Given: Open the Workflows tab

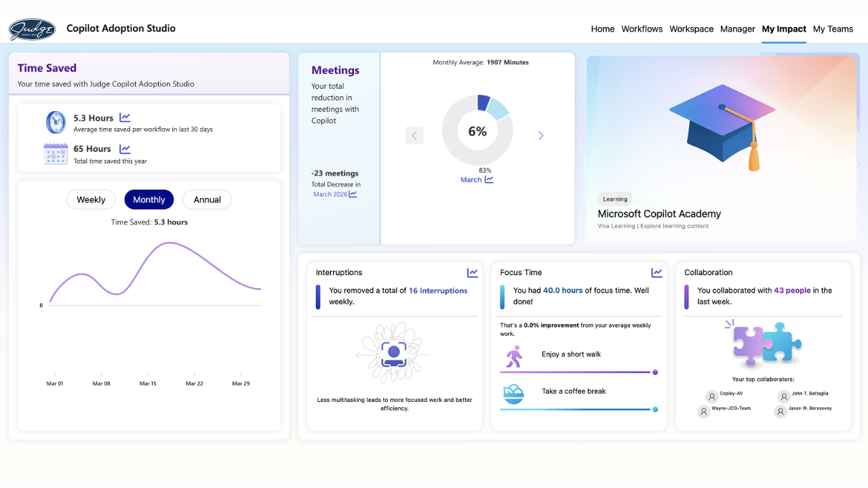Looking at the screenshot, I should click(x=642, y=29).
